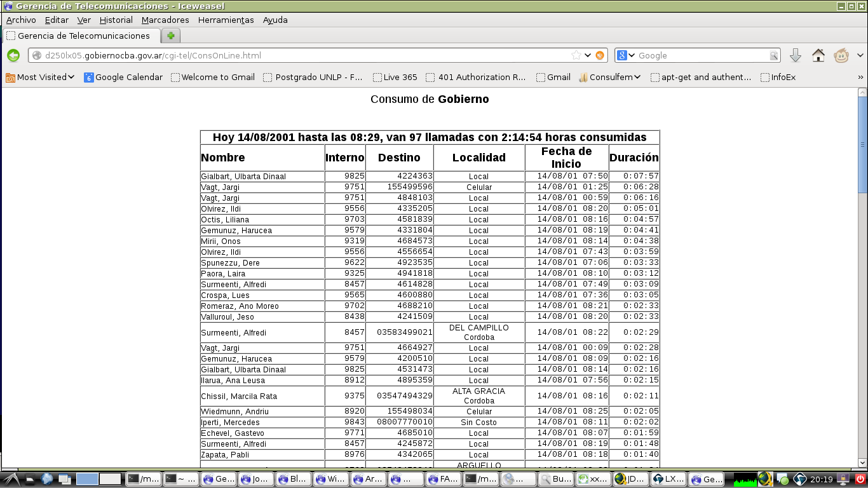Switch to the 'LX...' taskbar item
Viewport: 868px width, 488px height.
pos(668,479)
